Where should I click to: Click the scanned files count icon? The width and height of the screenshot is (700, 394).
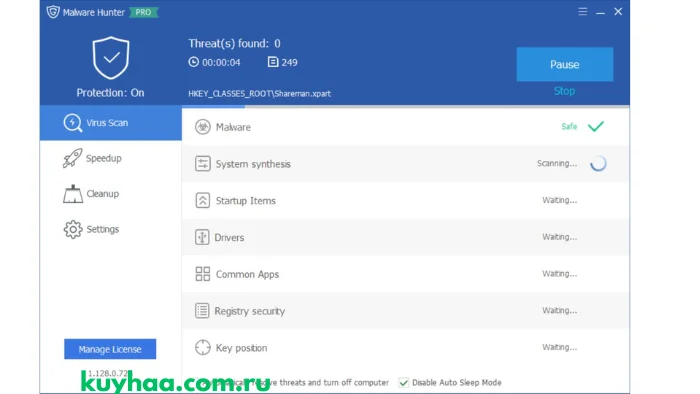[x=272, y=62]
